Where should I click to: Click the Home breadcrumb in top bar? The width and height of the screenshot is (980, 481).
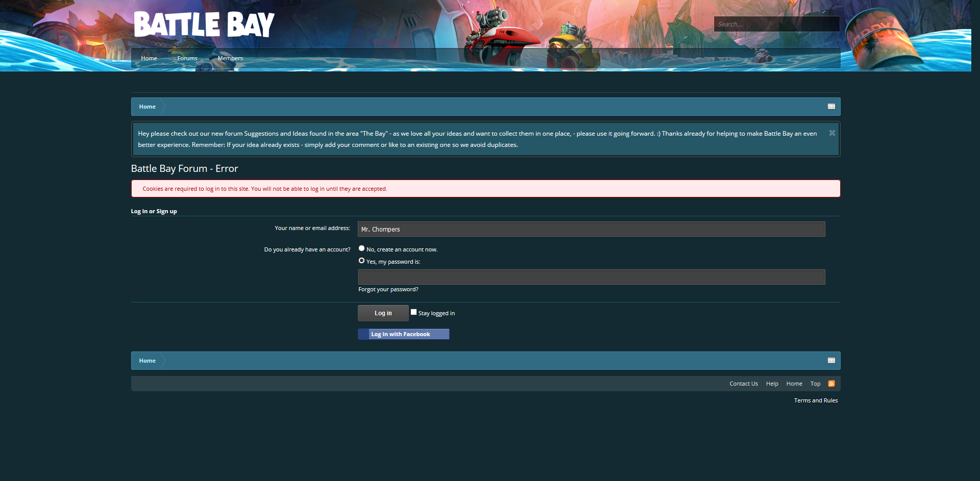[x=147, y=107]
